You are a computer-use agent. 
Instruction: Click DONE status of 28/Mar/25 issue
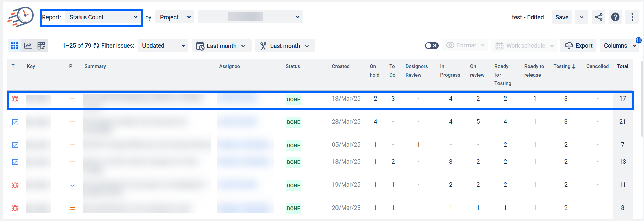293,122
